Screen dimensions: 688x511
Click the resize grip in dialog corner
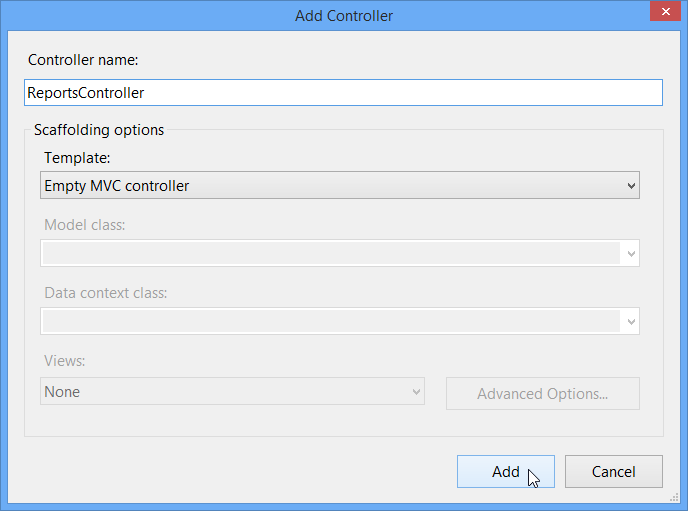[x=675, y=498]
